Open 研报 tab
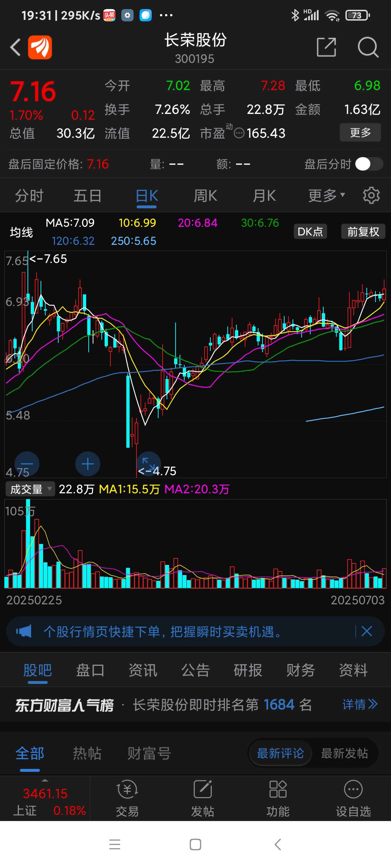Screen dimensions: 391x868 tap(248, 670)
